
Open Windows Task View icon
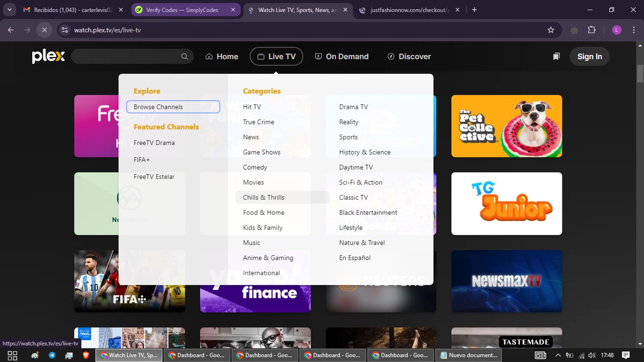(12, 355)
